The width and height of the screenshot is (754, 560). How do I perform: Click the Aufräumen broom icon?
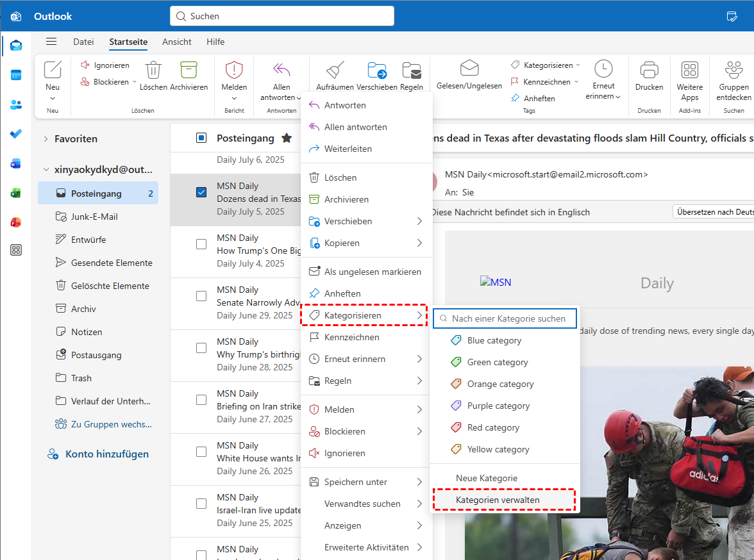click(335, 70)
